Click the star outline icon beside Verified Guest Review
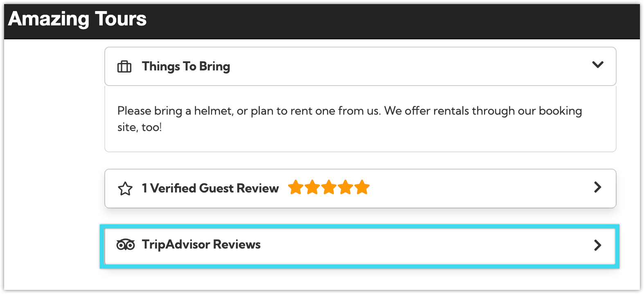The height and width of the screenshot is (294, 644). pos(125,188)
